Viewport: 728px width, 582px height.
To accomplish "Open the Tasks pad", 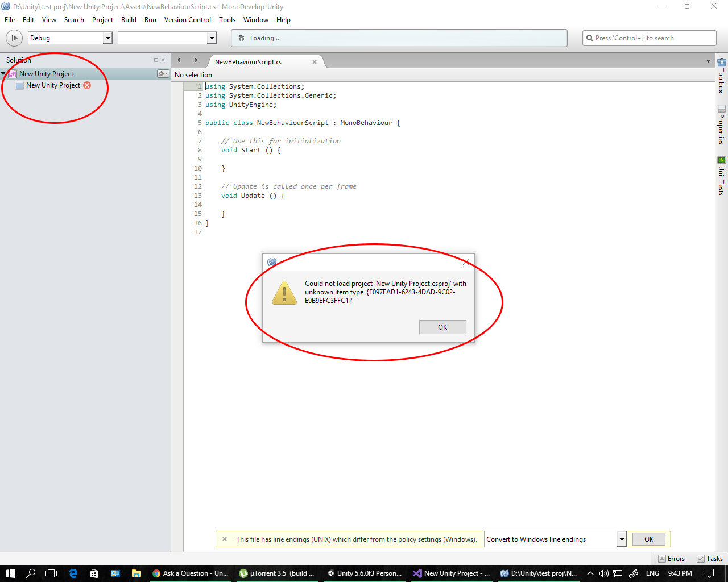I will pyautogui.click(x=710, y=559).
